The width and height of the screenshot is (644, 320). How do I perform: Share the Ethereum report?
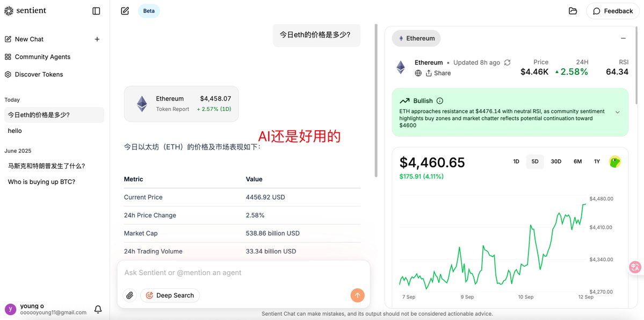[438, 73]
